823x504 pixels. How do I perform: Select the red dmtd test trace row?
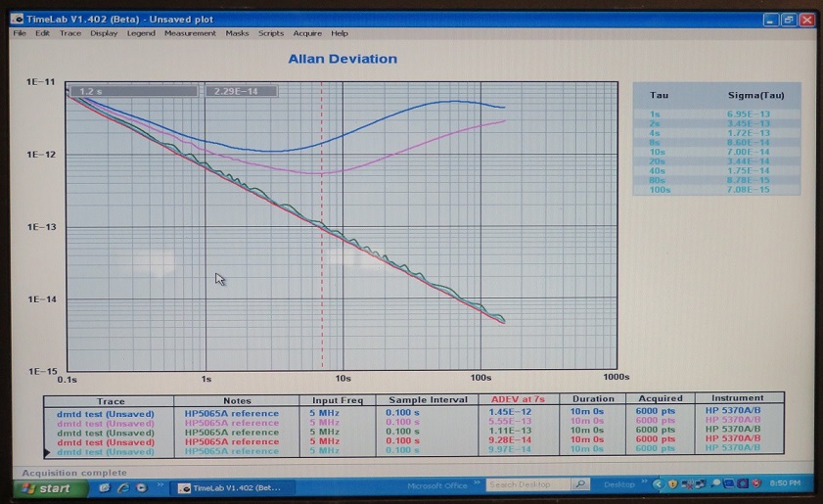[x=414, y=441]
